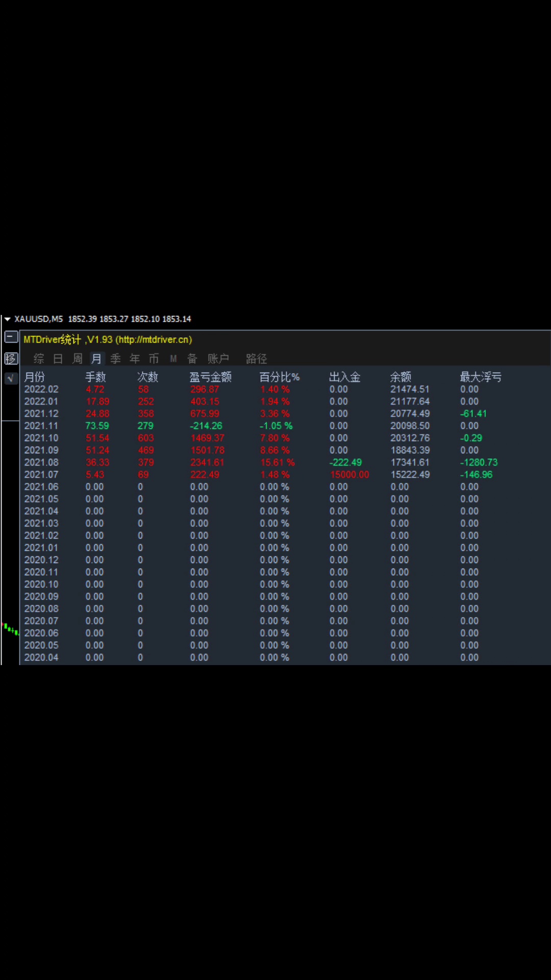Click the 17341.61 balance value
Image resolution: width=551 pixels, height=980 pixels.
410,462
